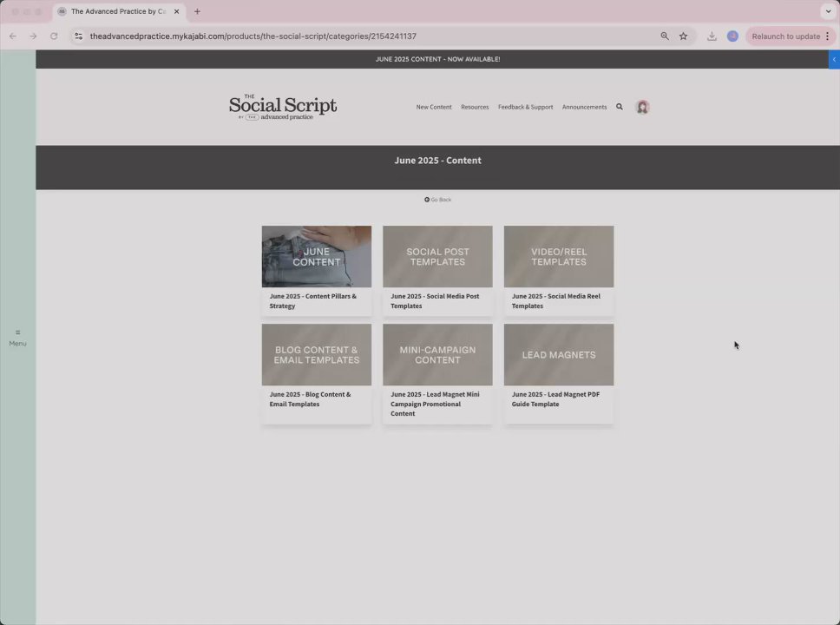
Task: Open the New Content menu
Action: coord(434,107)
